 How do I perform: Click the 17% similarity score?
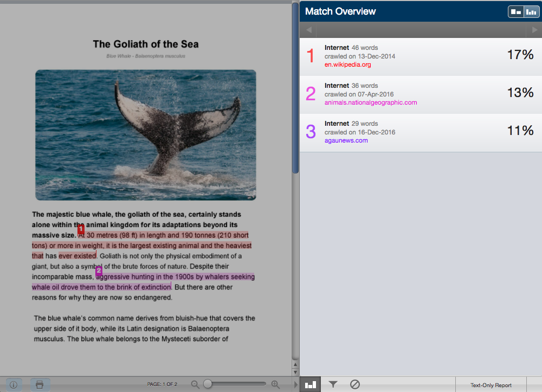pyautogui.click(x=520, y=55)
